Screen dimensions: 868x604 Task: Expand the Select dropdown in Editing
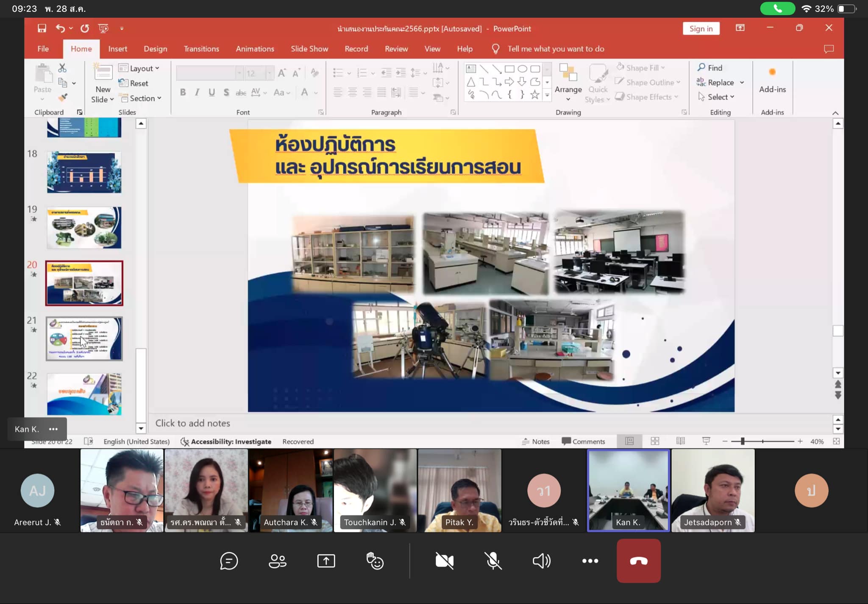[721, 97]
